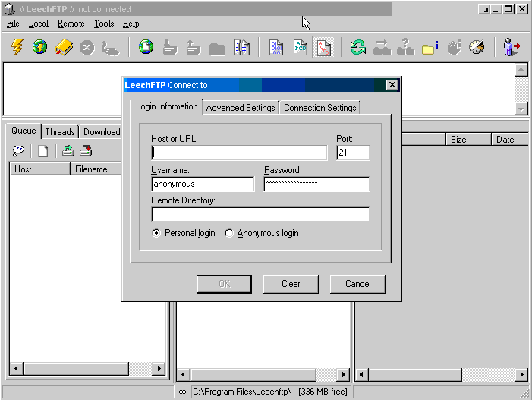Select binary transfer mode icon
The height and width of the screenshot is (400, 532).
pos(275,47)
